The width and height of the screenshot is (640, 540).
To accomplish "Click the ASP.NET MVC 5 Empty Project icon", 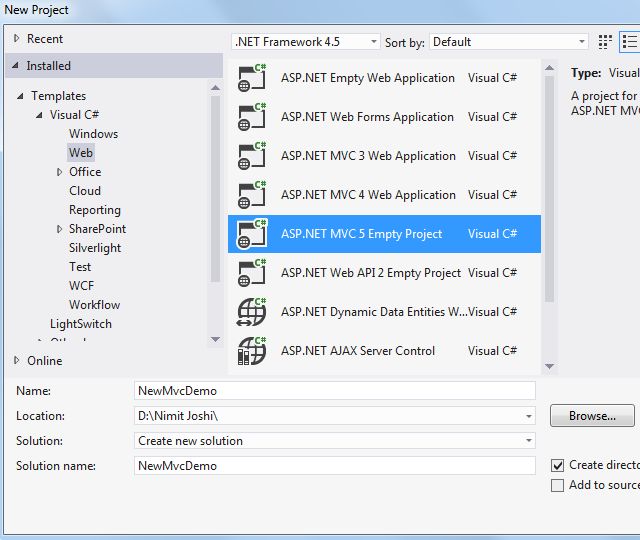I will (252, 234).
